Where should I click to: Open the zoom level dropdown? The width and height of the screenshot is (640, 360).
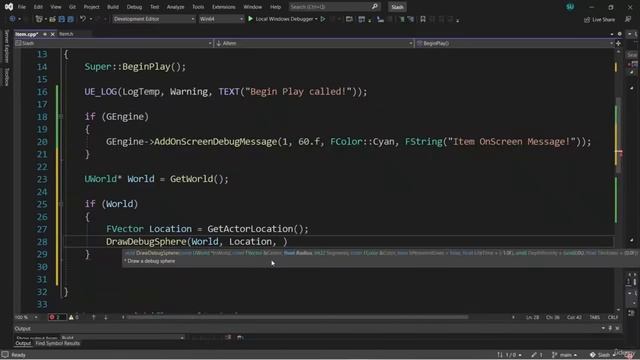[x=26, y=317]
